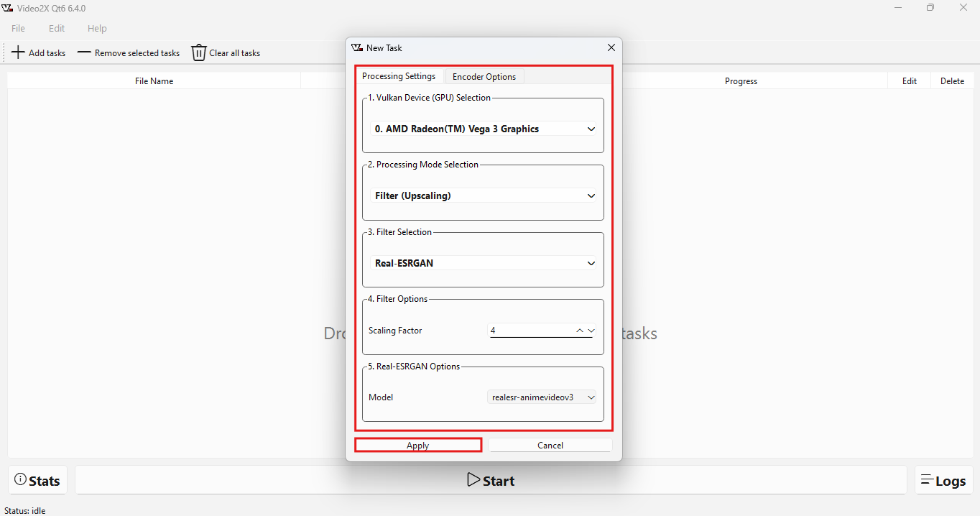The width and height of the screenshot is (980, 516).
Task: Open the Edit menu
Action: pos(57,28)
